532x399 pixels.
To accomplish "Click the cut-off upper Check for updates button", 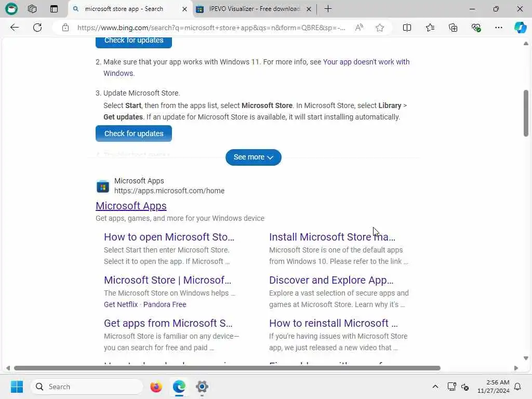I will pos(134,42).
